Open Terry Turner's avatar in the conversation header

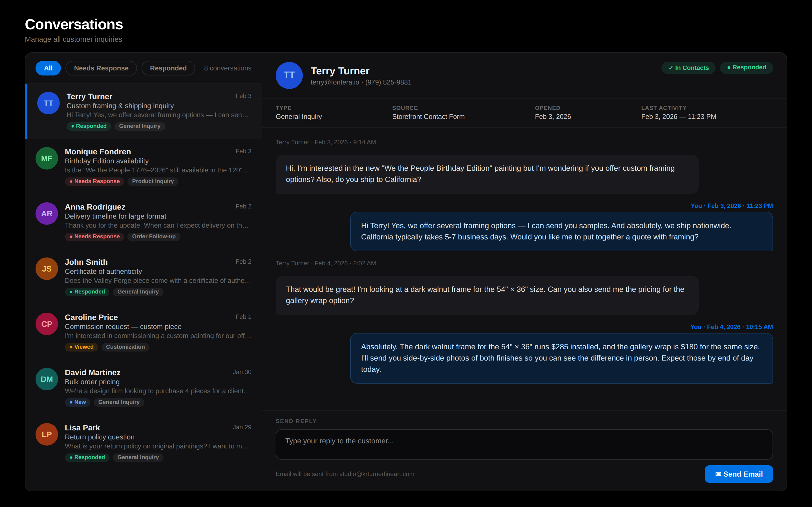tap(289, 75)
